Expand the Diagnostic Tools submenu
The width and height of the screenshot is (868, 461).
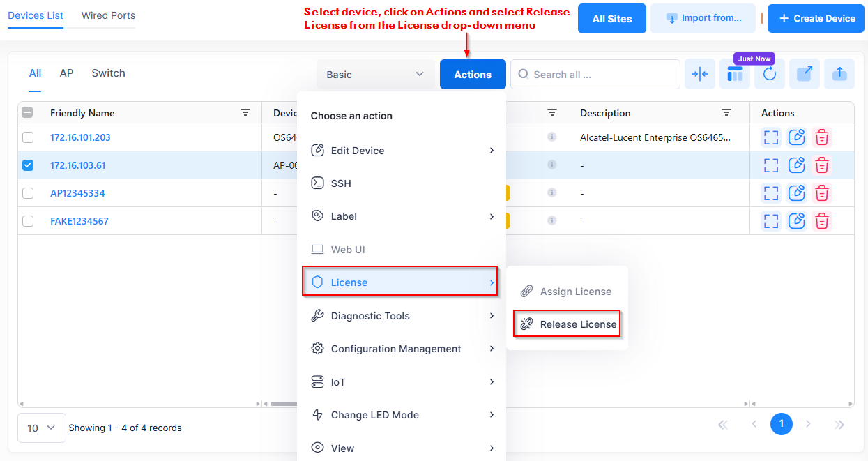point(402,316)
